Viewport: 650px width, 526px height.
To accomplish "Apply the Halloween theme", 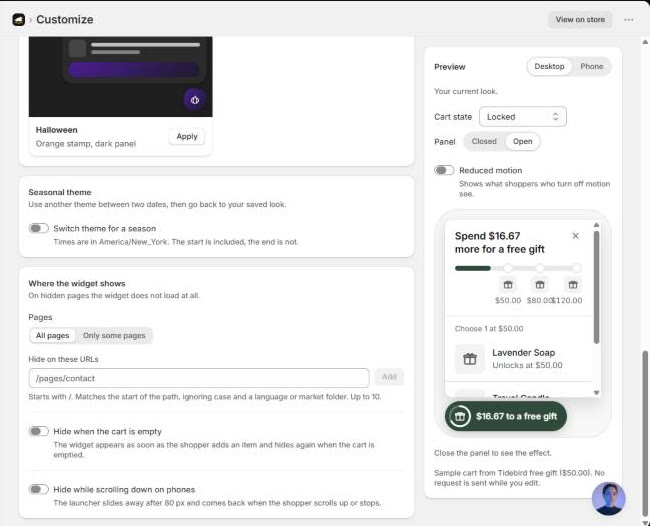I will [187, 136].
